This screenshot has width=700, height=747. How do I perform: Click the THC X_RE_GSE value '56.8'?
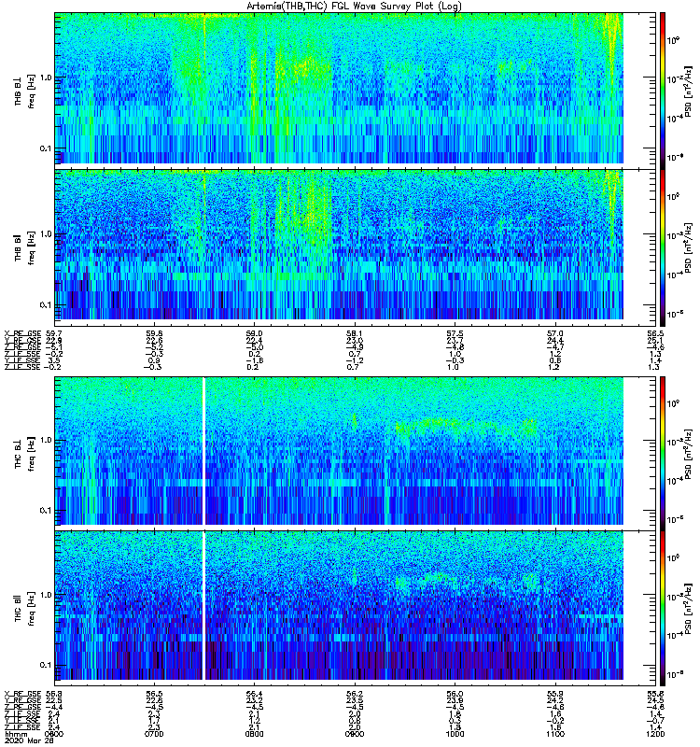54,694
